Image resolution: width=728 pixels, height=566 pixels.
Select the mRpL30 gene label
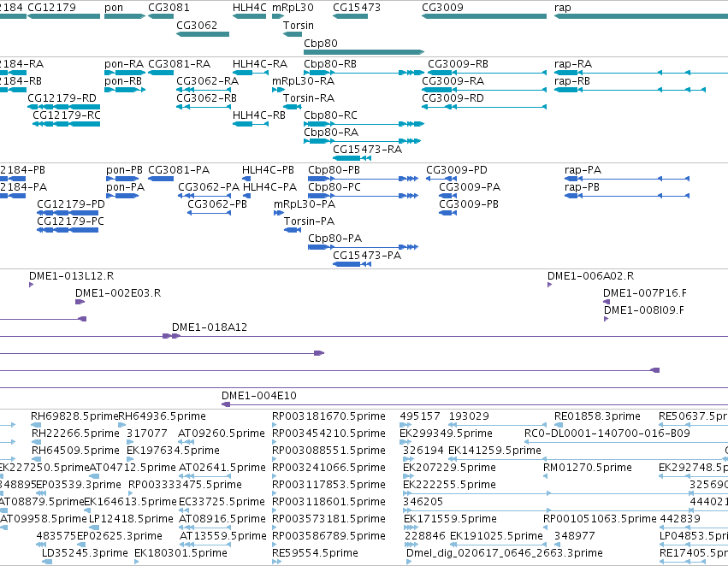[x=293, y=8]
